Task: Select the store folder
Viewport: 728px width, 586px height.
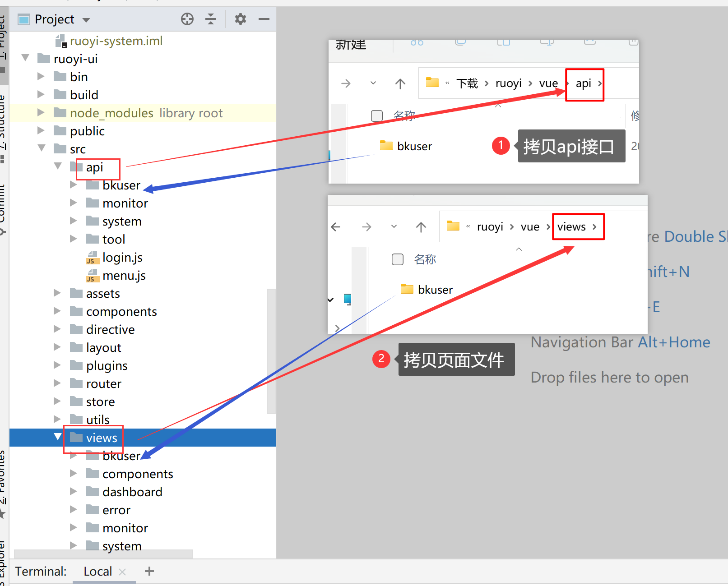Action: (x=100, y=401)
